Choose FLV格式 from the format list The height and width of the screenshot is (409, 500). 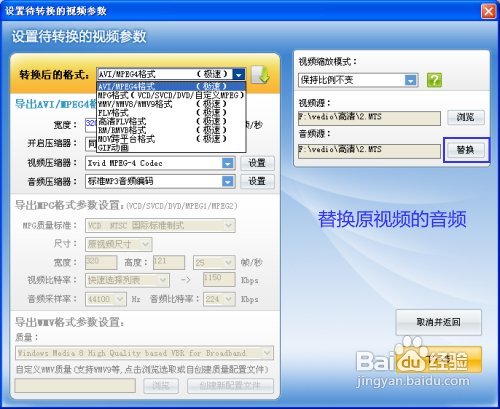pyautogui.click(x=171, y=112)
